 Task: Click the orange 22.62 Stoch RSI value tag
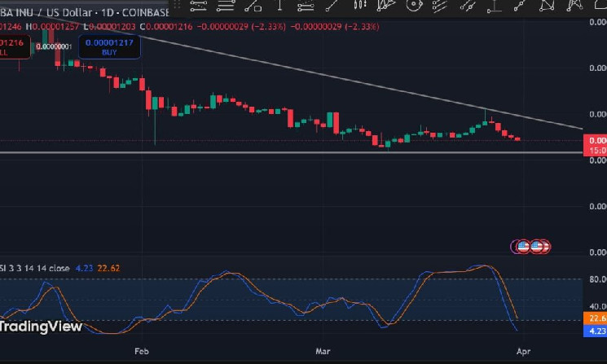click(596, 318)
